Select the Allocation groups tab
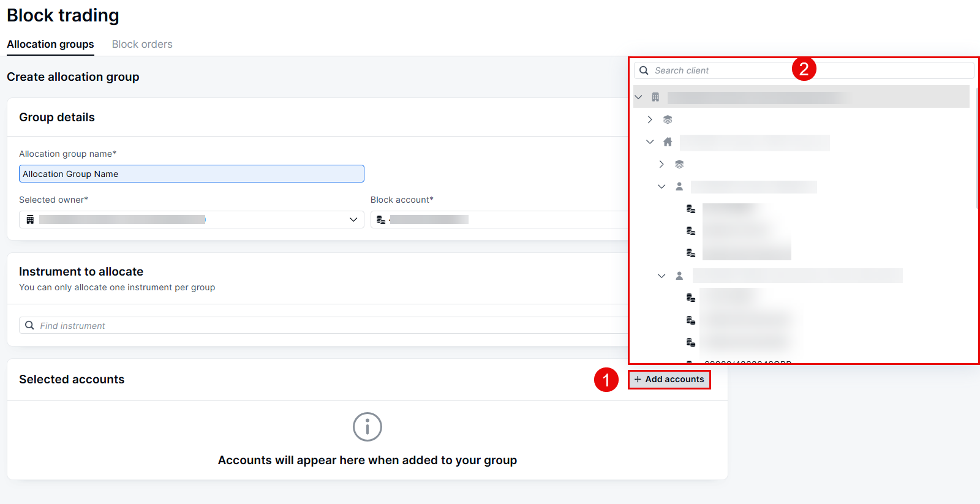This screenshot has height=504, width=980. pos(50,44)
